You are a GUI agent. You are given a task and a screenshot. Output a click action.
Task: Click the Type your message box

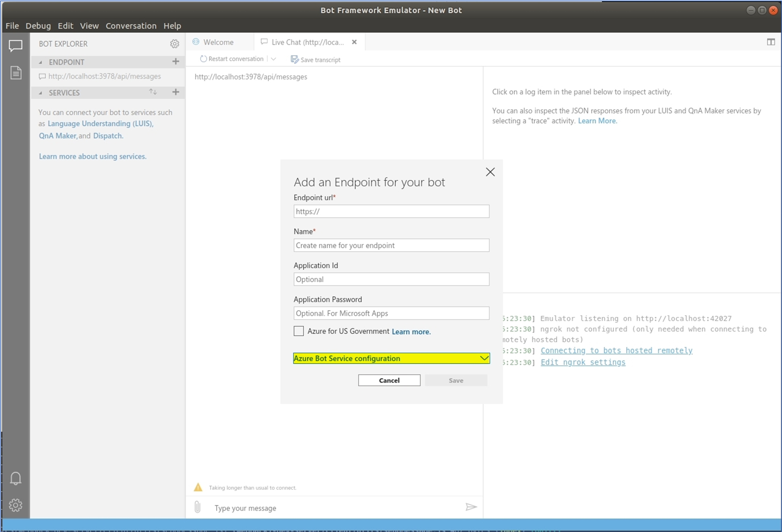(335, 508)
